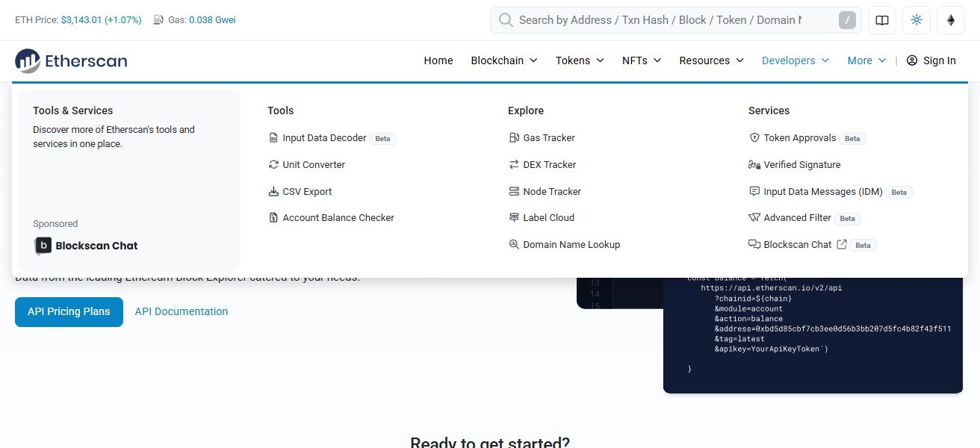Open the Input Data Decoder tool
Screen dimensions: 980x448
click(x=323, y=137)
